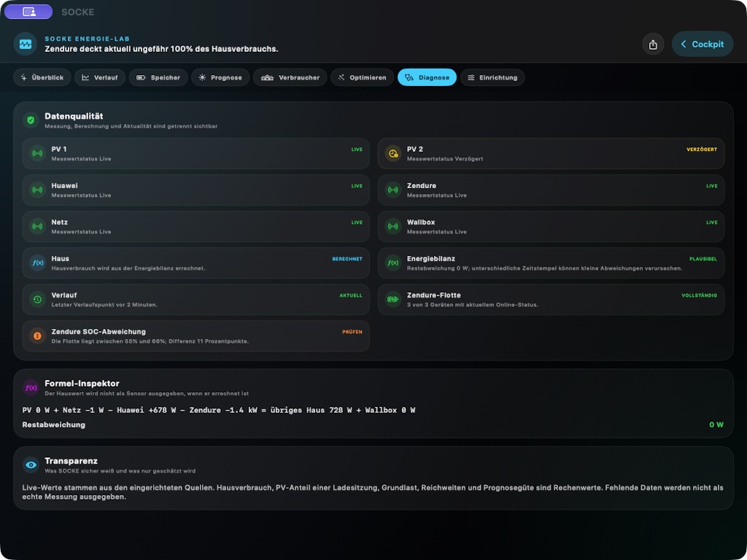Click the green 0 W Restabweichung value
The height and width of the screenshot is (560, 747).
pos(716,425)
